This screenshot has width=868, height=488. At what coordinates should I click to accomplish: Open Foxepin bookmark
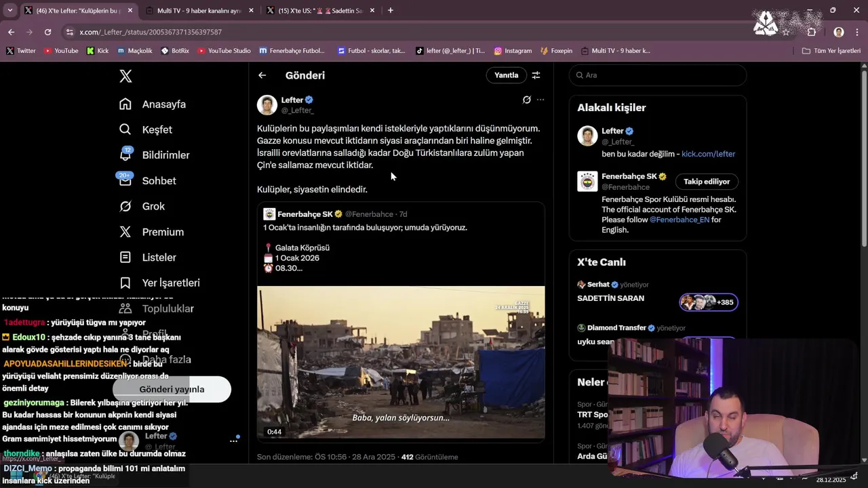pyautogui.click(x=556, y=51)
